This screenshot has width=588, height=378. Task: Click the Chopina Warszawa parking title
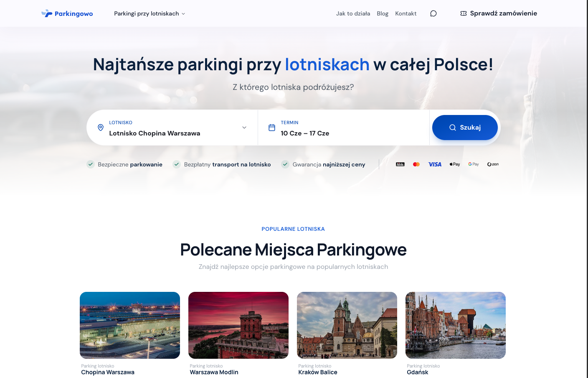coord(108,372)
